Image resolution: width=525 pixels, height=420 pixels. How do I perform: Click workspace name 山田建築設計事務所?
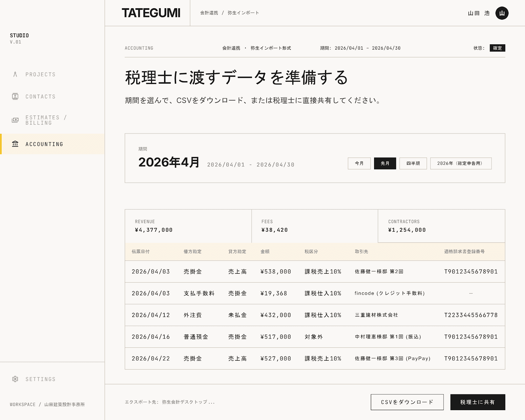point(65,404)
